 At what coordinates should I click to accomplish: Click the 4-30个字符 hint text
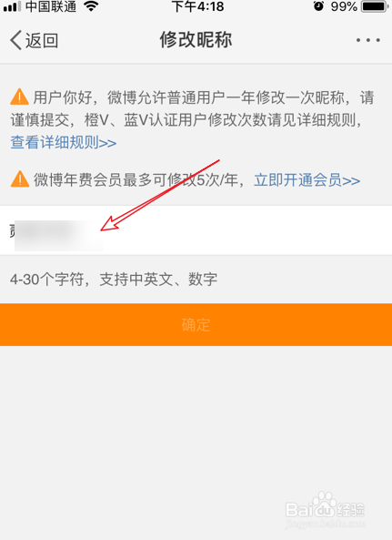click(x=114, y=280)
